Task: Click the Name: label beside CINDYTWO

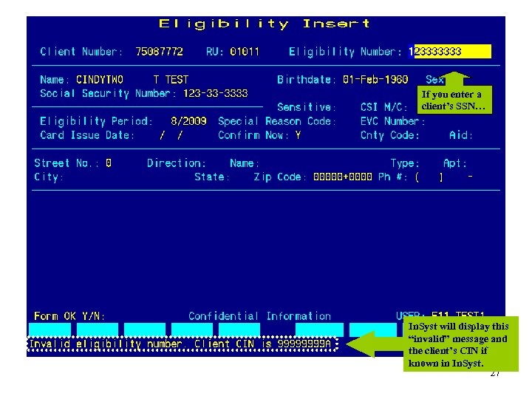Action: [x=55, y=80]
